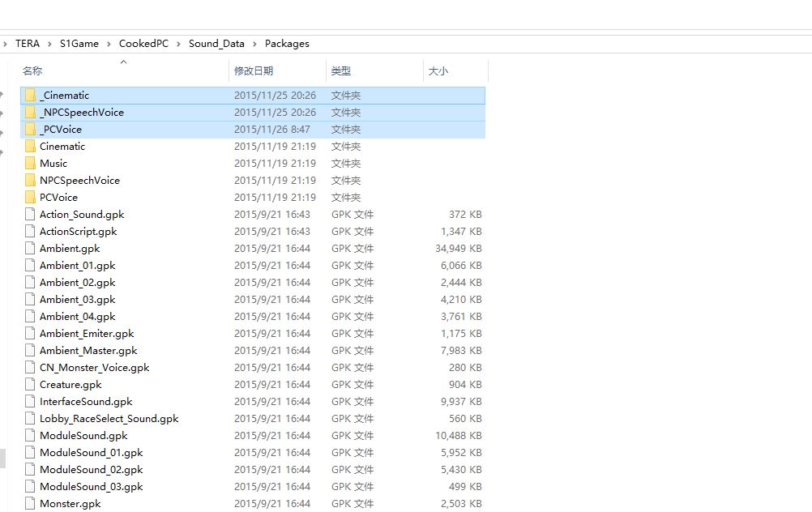
Task: Click the Ambient_Master.gpk file name
Action: pyautogui.click(x=88, y=351)
